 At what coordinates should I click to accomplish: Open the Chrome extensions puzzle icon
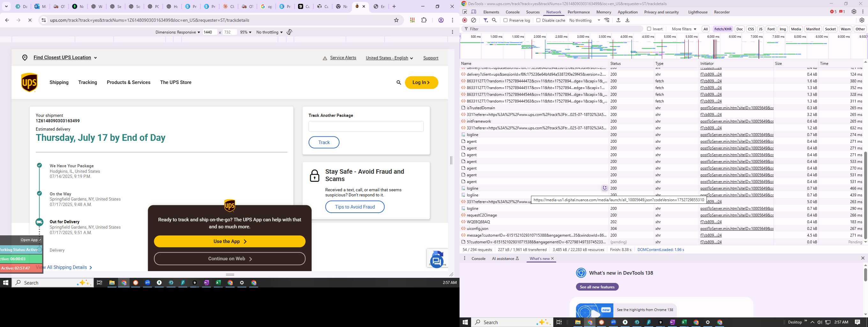coord(424,20)
